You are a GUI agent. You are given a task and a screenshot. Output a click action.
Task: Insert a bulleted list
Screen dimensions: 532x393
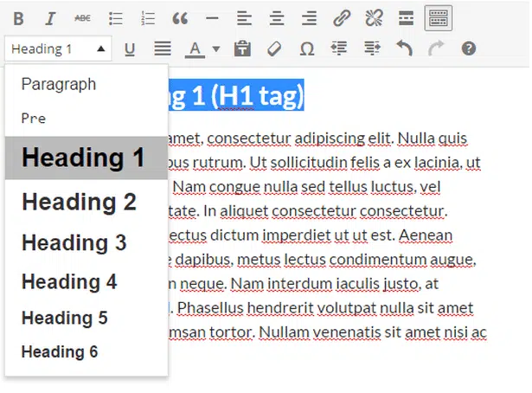pyautogui.click(x=115, y=18)
